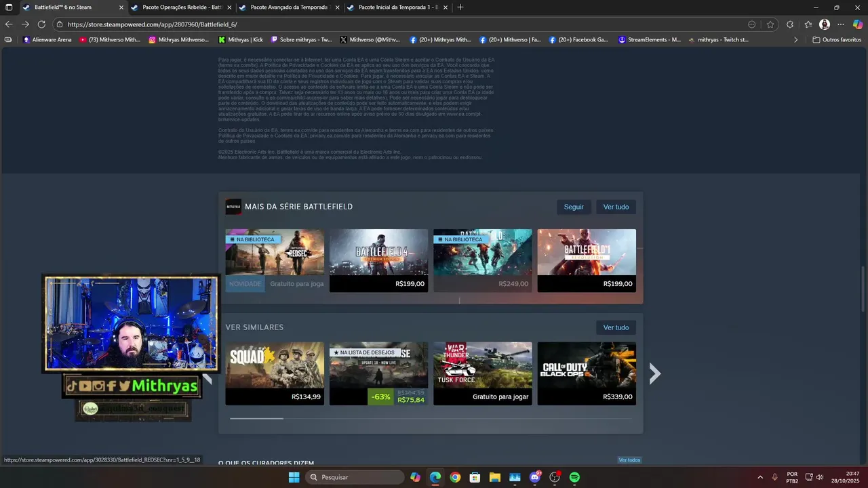Screen dimensions: 868x488
Task: Reload the Steam store page
Action: click(x=41, y=24)
